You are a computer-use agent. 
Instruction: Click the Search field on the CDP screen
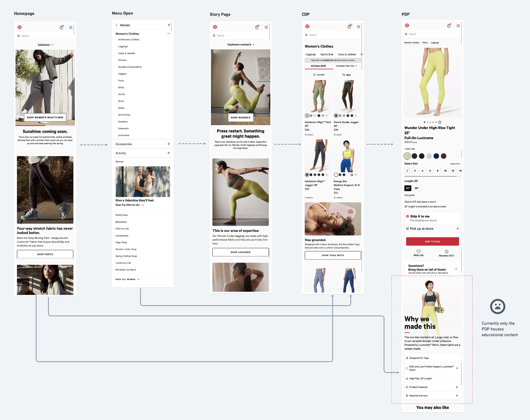coord(333,35)
